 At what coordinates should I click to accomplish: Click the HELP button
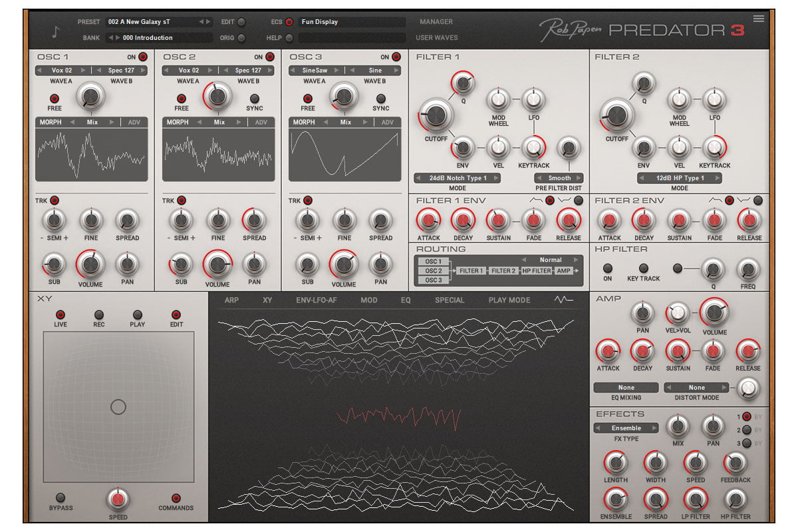point(289,38)
